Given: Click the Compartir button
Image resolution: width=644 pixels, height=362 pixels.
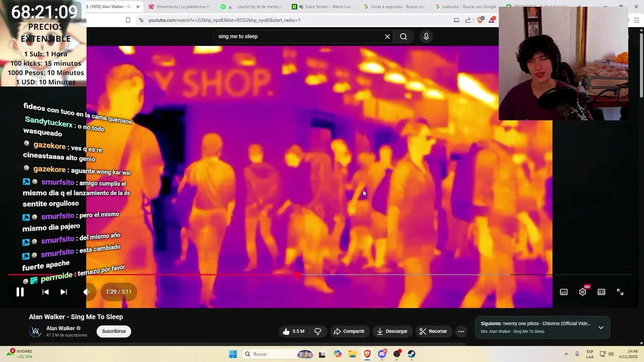Looking at the screenshot, I should coord(349,331).
